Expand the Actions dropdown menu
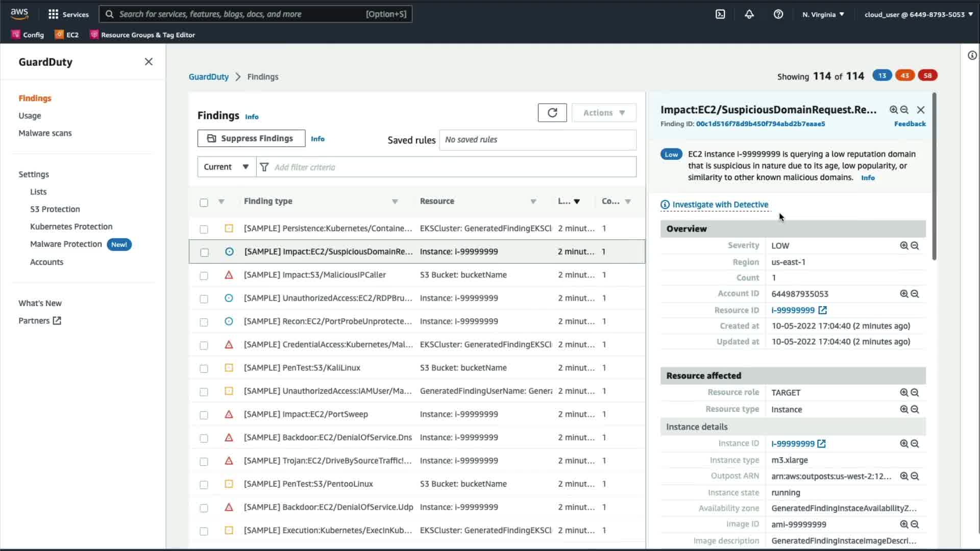This screenshot has width=980, height=551. (x=604, y=113)
